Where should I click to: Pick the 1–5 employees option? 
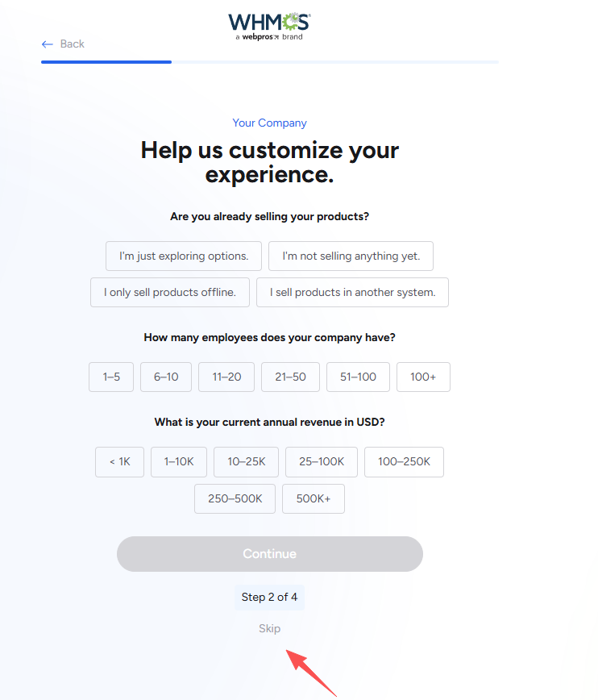pos(111,377)
